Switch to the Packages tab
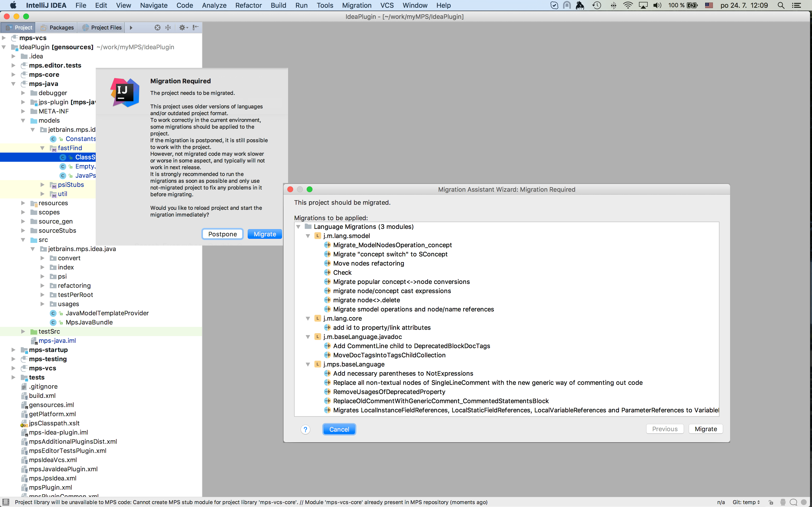812x507 pixels. point(57,28)
